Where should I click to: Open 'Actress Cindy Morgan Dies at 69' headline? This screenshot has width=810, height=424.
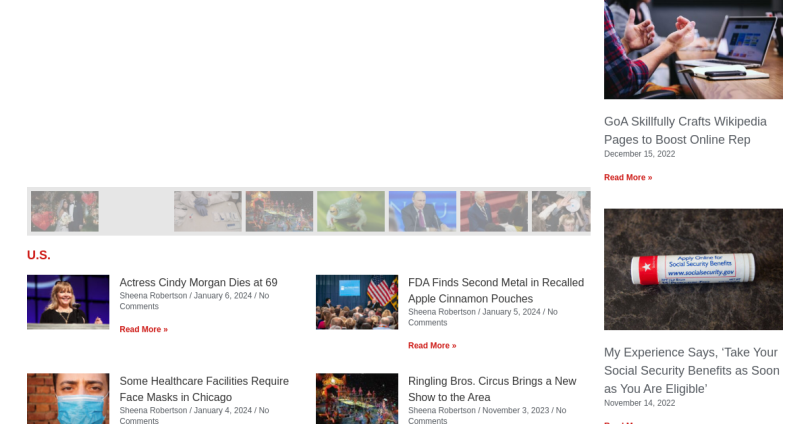[198, 283]
